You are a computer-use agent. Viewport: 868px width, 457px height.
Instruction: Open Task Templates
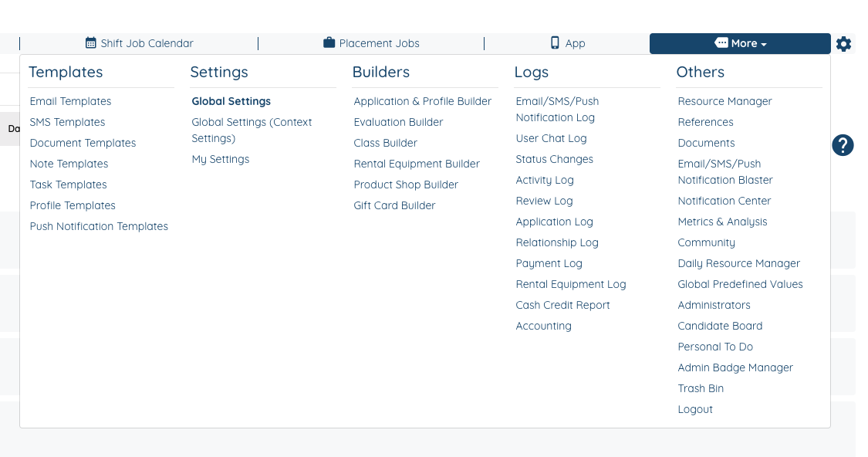coord(69,184)
